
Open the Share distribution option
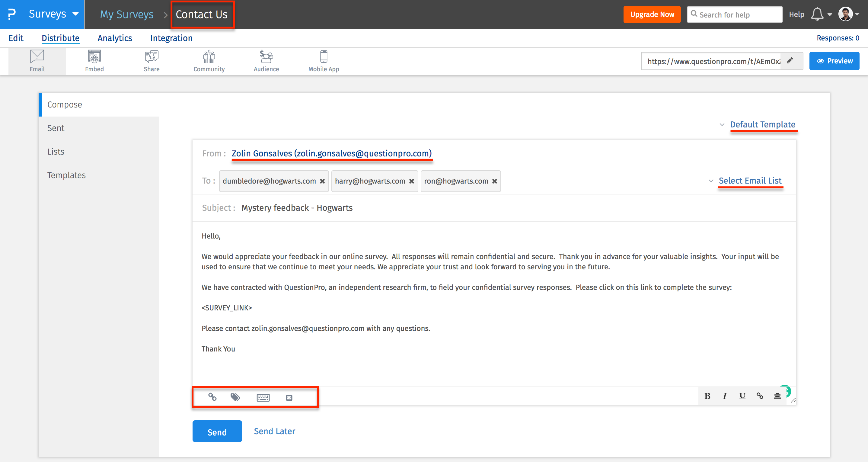151,61
